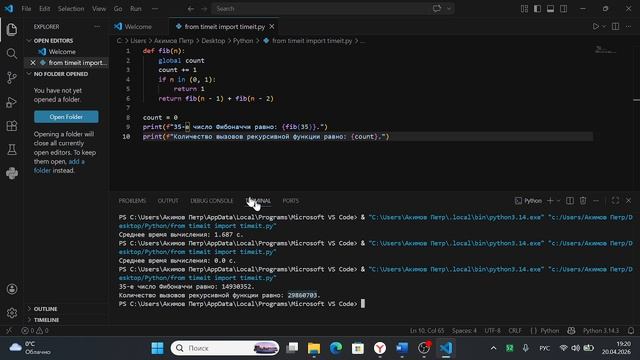This screenshot has width=640, height=360.
Task: Go forward with navigation arrow
Action: click(x=204, y=9)
